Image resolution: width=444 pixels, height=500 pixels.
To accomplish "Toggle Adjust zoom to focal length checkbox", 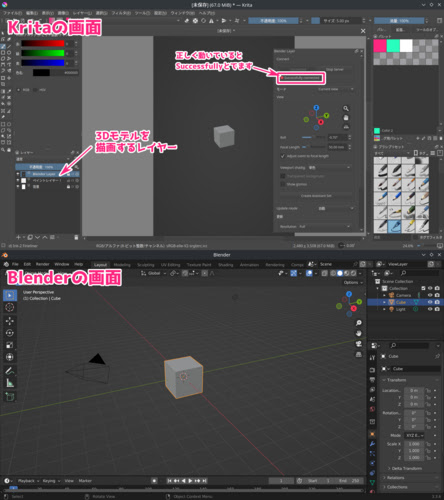I will tap(283, 156).
